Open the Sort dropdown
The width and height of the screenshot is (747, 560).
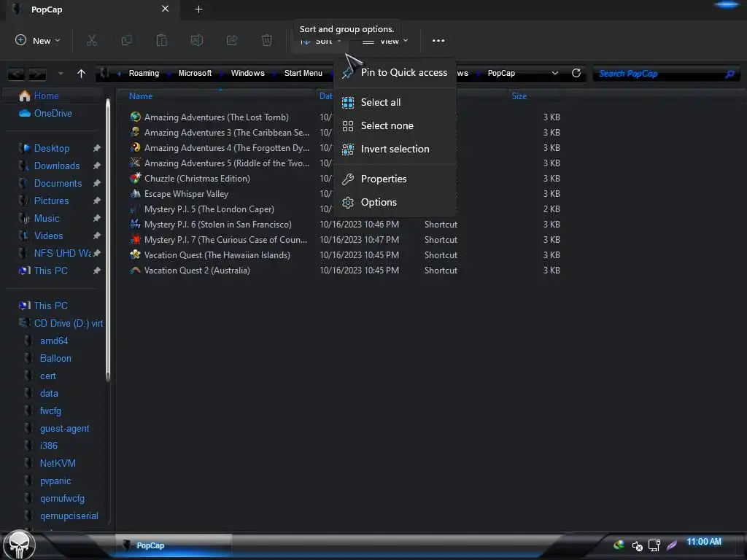321,42
